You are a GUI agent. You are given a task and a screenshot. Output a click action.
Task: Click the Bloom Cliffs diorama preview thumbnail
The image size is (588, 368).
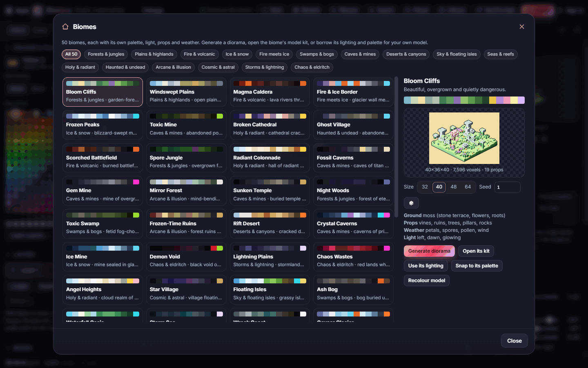click(x=464, y=138)
